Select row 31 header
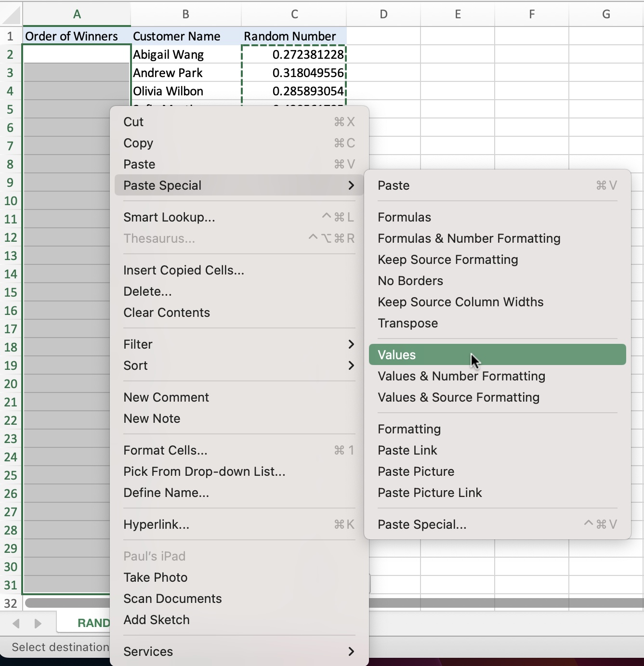Screen dimensions: 644x666 click(x=11, y=585)
